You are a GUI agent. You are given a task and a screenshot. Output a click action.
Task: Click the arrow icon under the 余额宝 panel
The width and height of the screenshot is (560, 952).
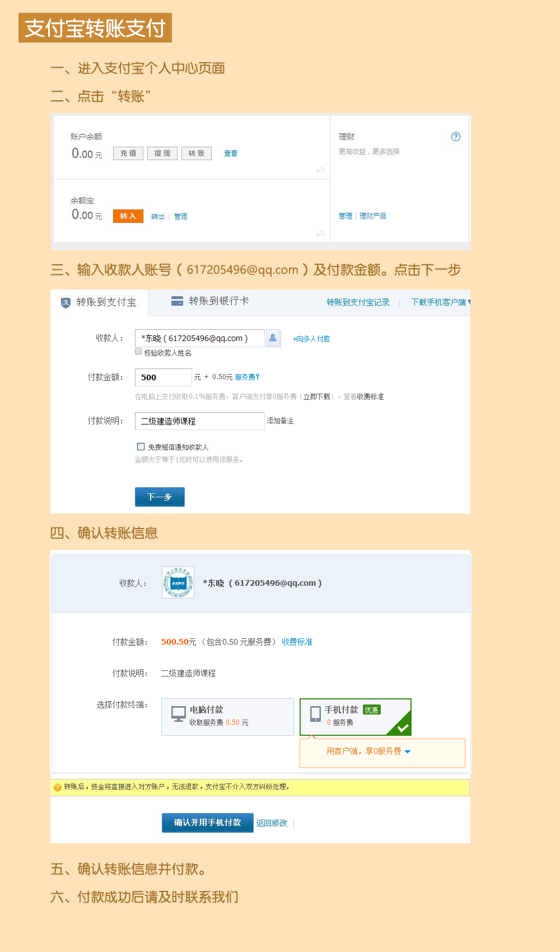[320, 234]
